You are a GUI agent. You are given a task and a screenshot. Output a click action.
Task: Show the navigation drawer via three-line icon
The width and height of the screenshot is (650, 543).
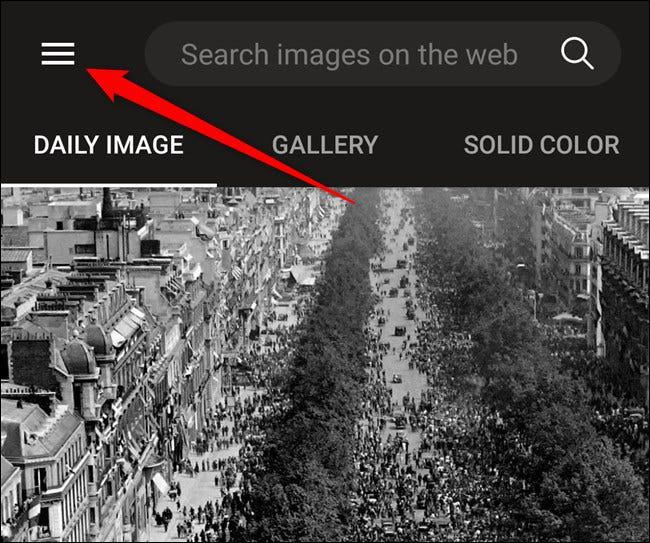58,54
